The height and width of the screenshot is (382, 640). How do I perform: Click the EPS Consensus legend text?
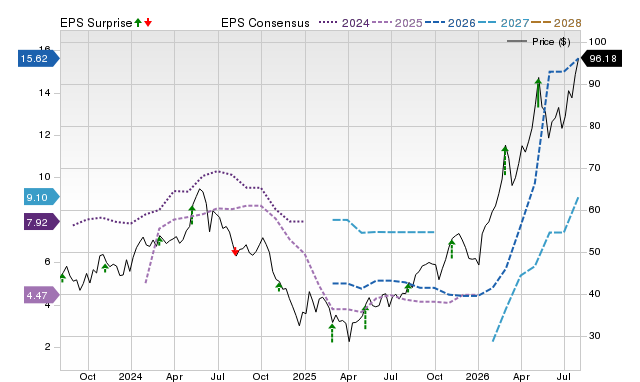point(265,23)
